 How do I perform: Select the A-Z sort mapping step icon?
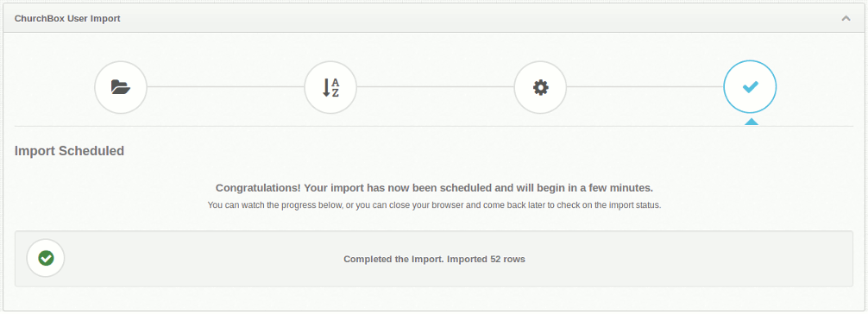330,87
